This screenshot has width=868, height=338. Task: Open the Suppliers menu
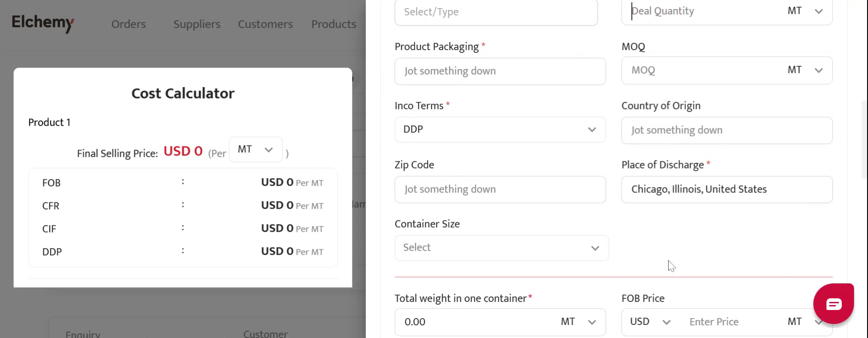(x=197, y=24)
